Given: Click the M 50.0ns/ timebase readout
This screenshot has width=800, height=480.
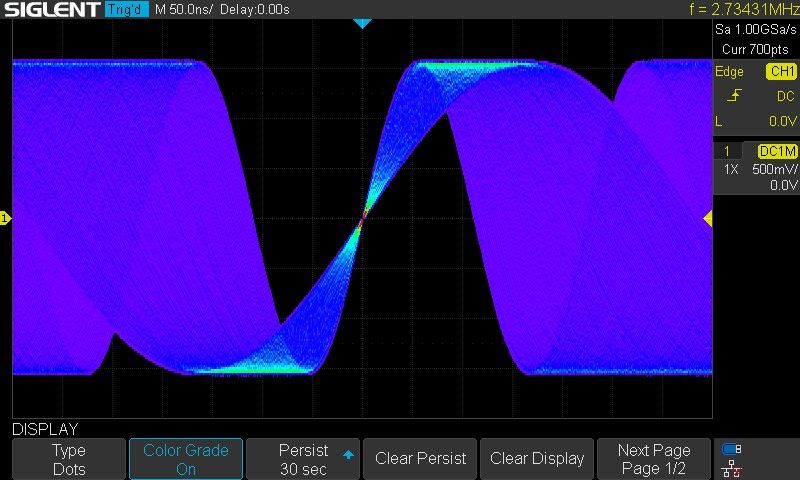Looking at the screenshot, I should (184, 9).
